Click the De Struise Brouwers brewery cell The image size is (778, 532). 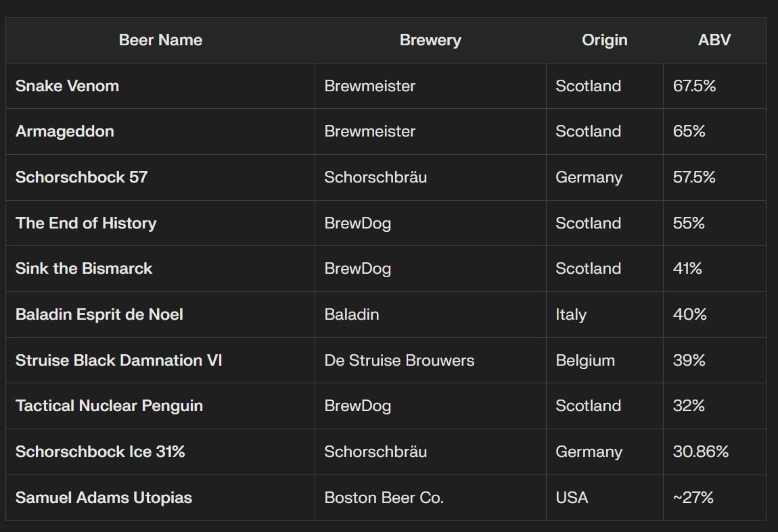coord(399,360)
